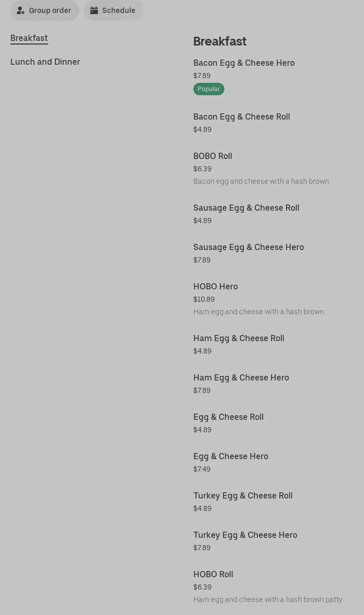The height and width of the screenshot is (615, 364).
Task: Select Turkey Egg & Cheese Roll
Action: 242,496
